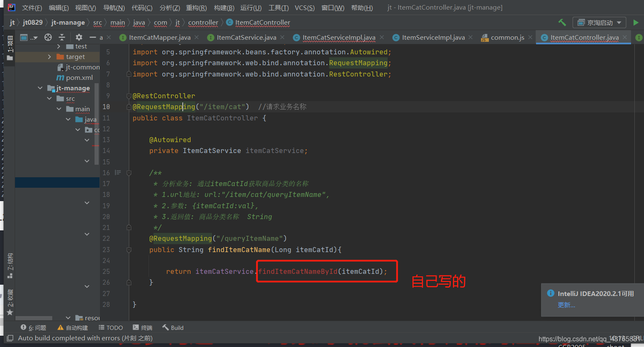Place cursor on line 25 return statement
This screenshot has width=644, height=347.
click(276, 271)
